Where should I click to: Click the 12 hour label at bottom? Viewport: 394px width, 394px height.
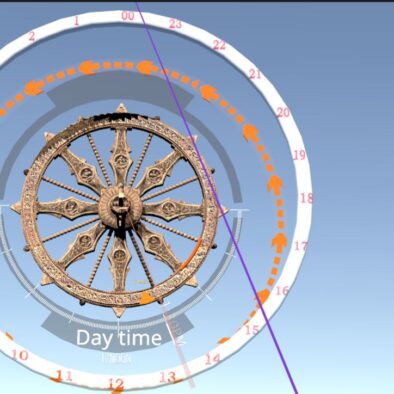(116, 384)
